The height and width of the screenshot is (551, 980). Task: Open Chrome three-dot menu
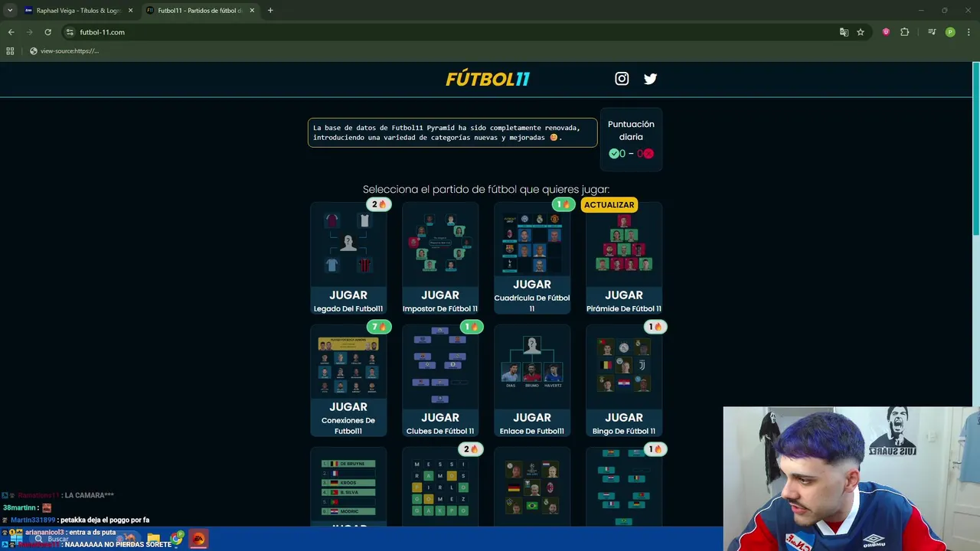969,32
